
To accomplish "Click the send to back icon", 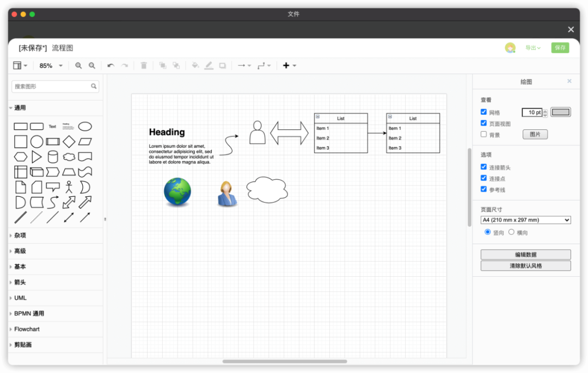I will click(x=176, y=66).
